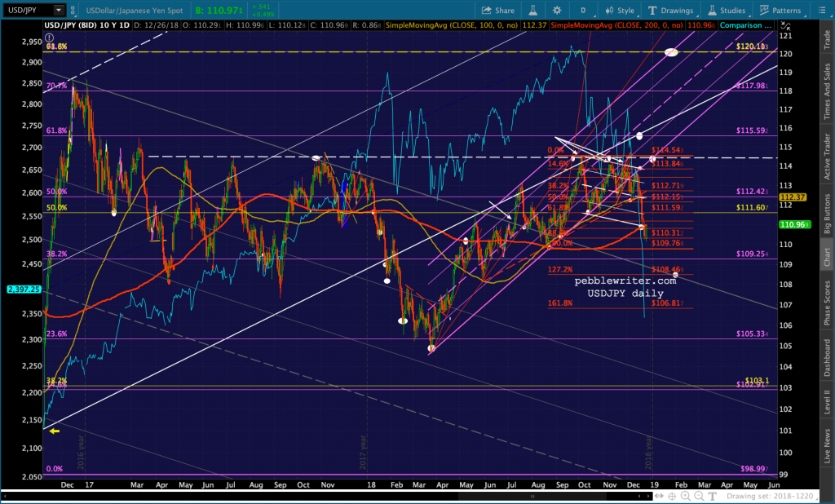Click the Patterns button
The image size is (835, 504).
(x=780, y=10)
